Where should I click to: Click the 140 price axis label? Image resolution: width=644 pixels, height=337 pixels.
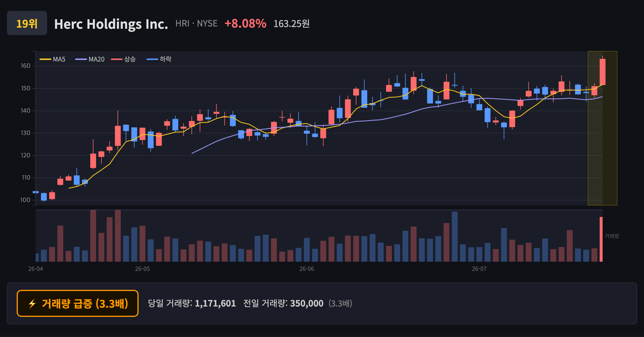(25, 111)
